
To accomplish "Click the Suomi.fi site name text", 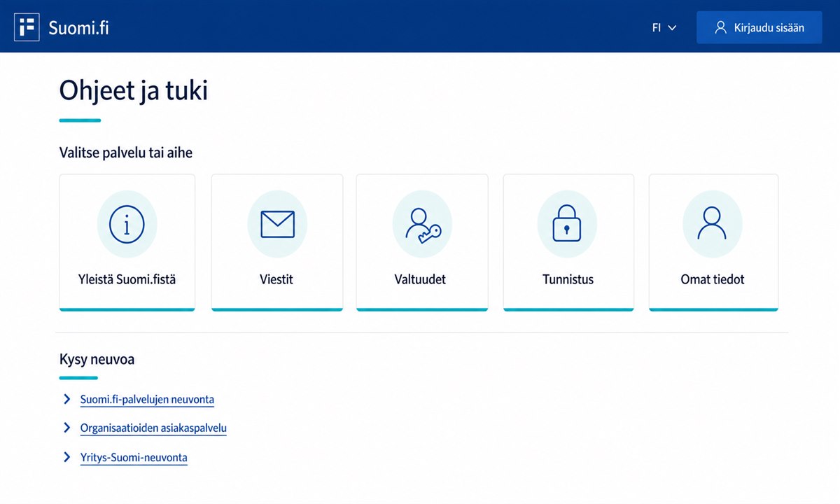I will click(78, 28).
